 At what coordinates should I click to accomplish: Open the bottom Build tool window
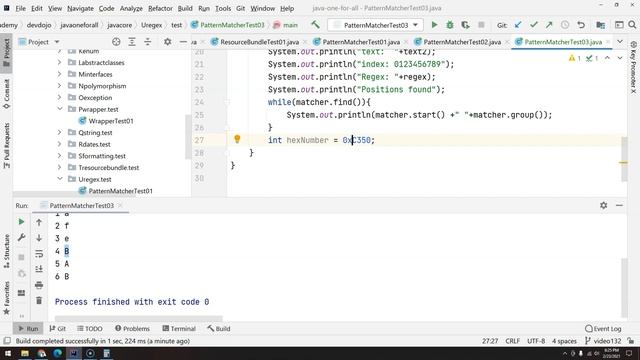(218, 328)
